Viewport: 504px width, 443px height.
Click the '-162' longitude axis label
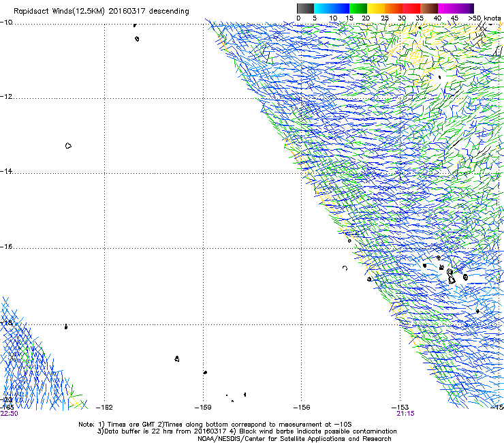click(x=104, y=408)
